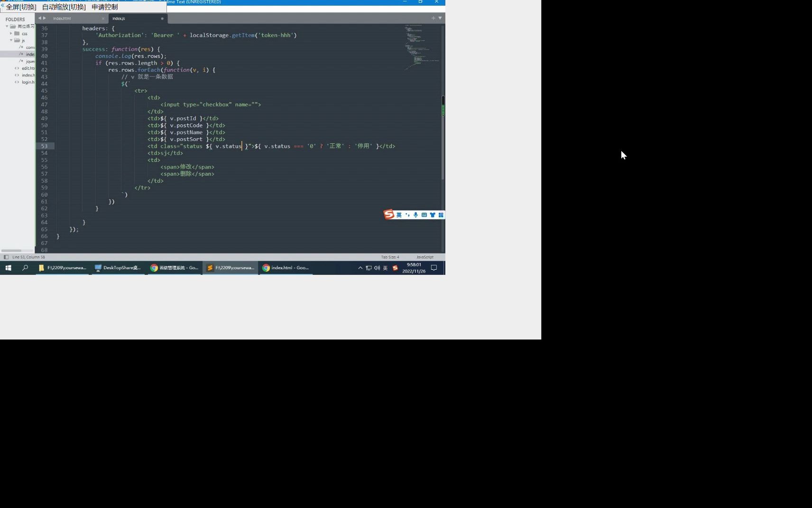This screenshot has width=812, height=508.
Task: Click the Sogou tray icon
Action: coord(395,268)
